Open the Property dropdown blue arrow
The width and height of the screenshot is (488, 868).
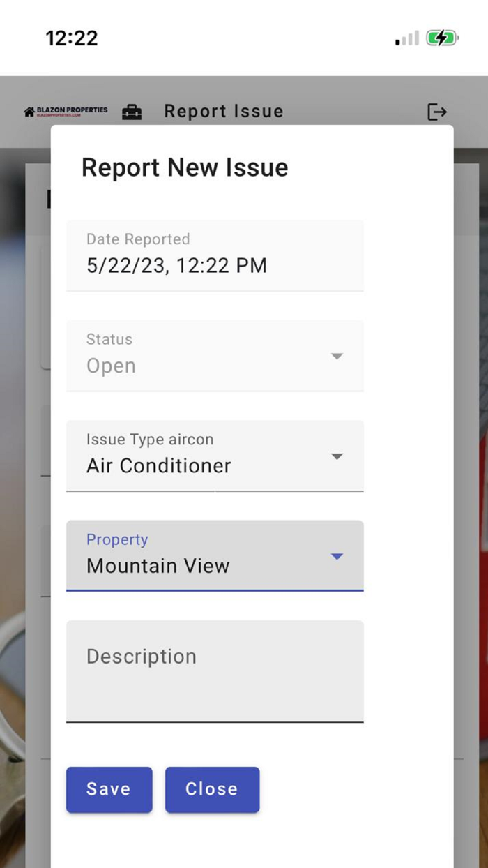pos(337,557)
